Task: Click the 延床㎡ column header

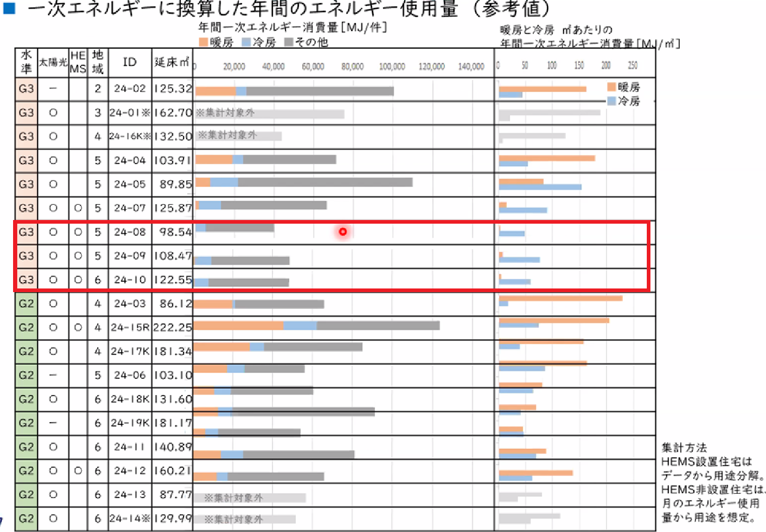Action: click(x=172, y=62)
